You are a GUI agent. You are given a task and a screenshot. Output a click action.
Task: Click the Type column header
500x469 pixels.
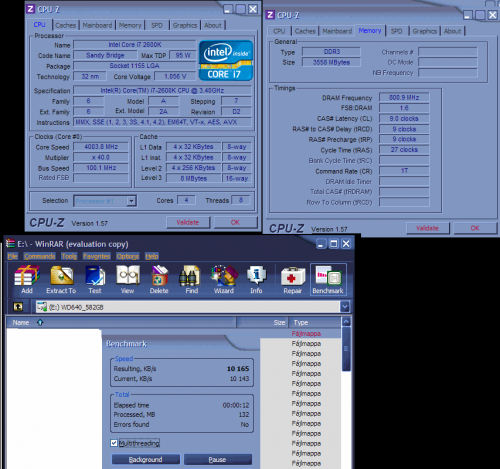pyautogui.click(x=315, y=322)
